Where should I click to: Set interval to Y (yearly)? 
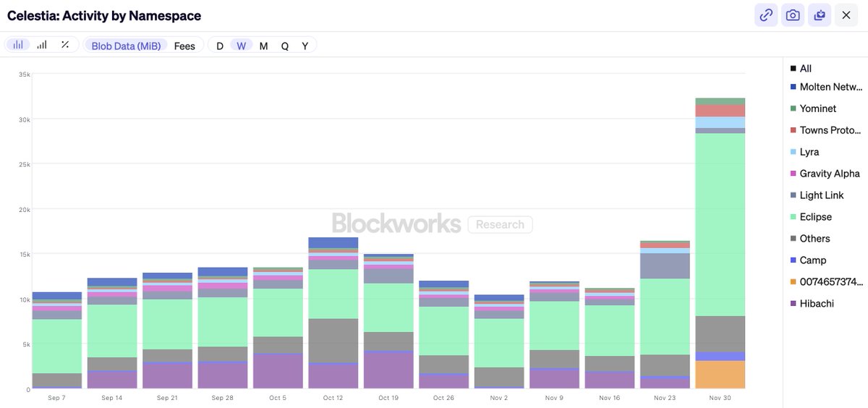pyautogui.click(x=305, y=46)
